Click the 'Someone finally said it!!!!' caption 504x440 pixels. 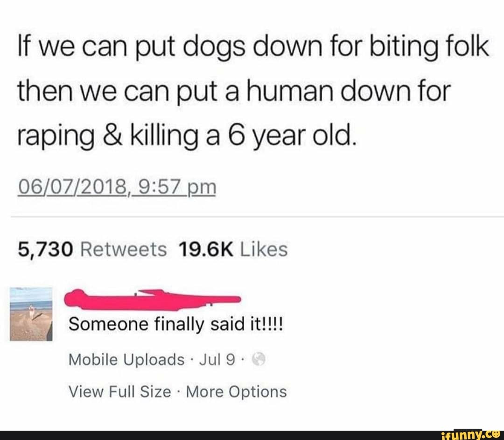175,324
